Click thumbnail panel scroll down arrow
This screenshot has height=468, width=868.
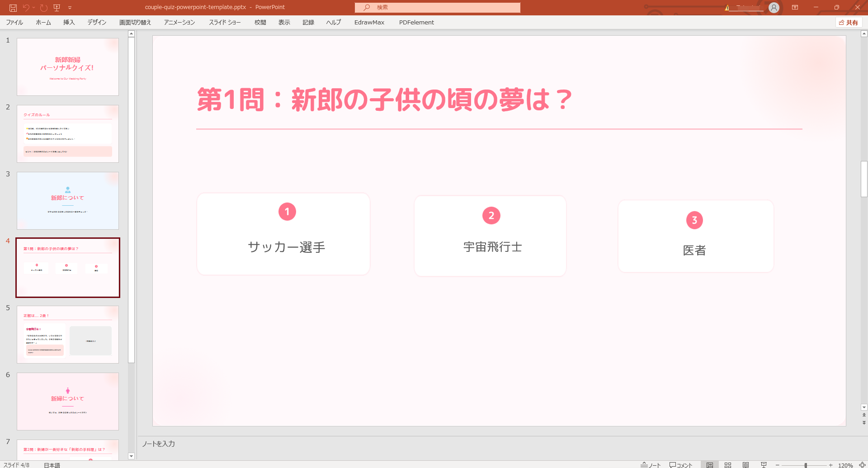pyautogui.click(x=131, y=456)
